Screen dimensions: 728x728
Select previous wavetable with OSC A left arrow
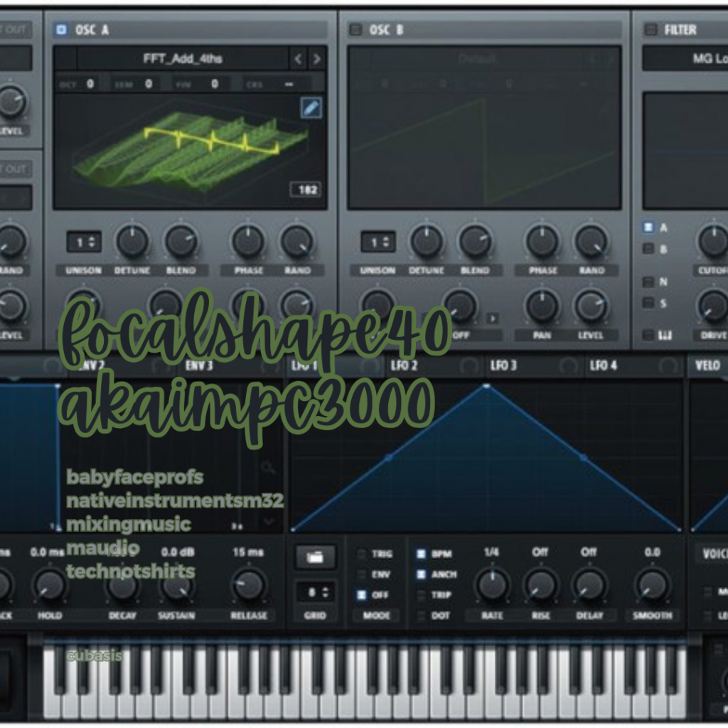(x=298, y=59)
